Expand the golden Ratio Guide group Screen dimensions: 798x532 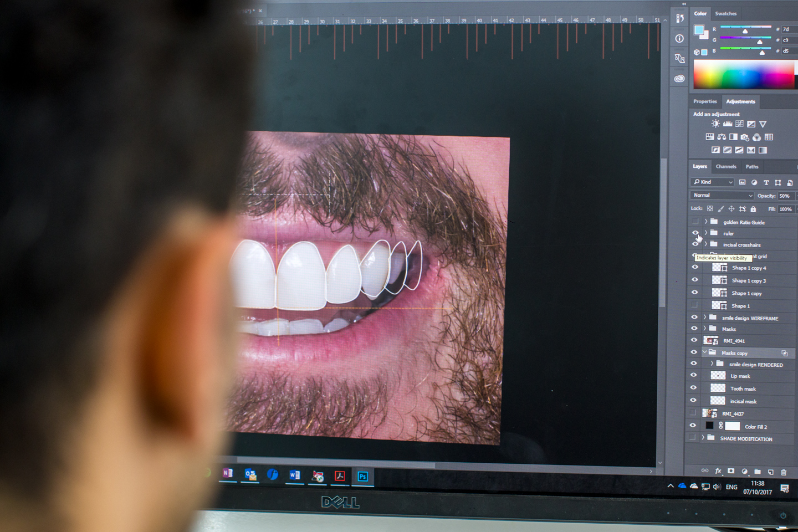[705, 222]
